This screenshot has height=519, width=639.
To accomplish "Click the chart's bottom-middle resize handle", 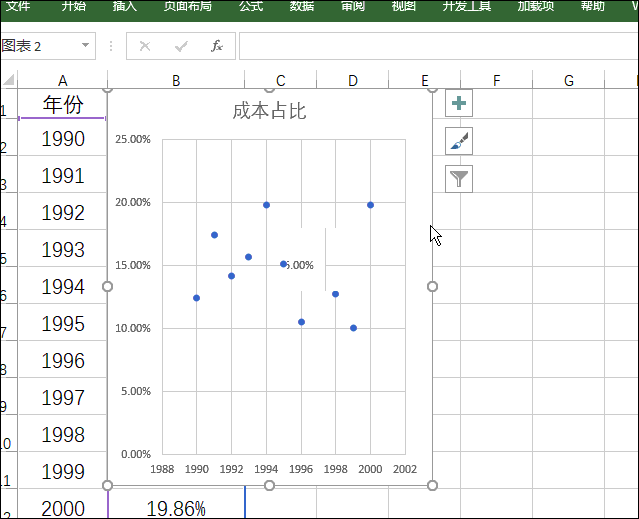I will tap(269, 486).
